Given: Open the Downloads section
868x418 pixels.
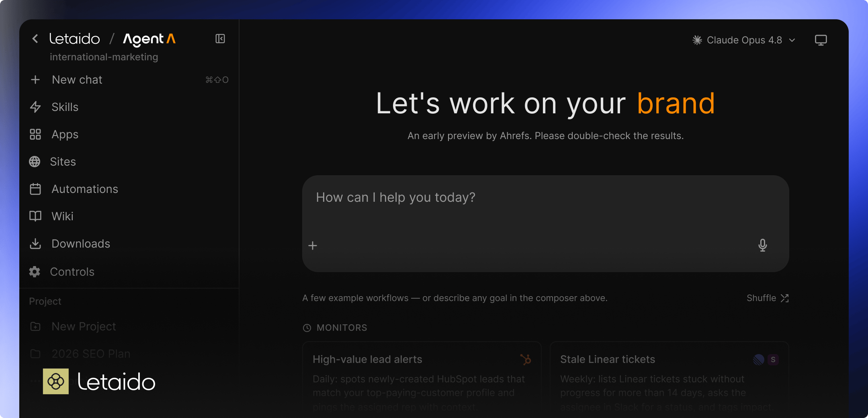Looking at the screenshot, I should pos(129,244).
